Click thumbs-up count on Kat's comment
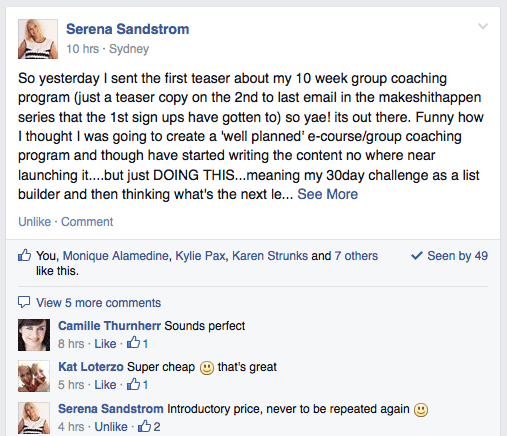 pos(137,384)
